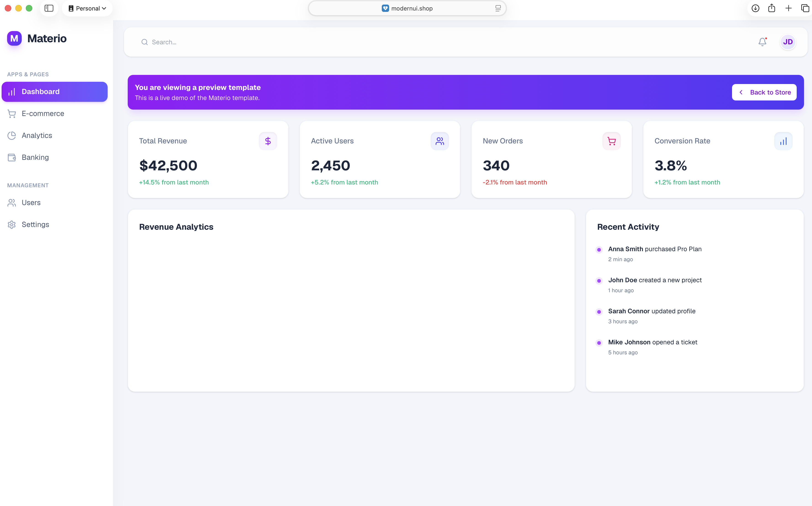
Task: Click 'Mike Johnson opened a ticket' entry
Action: coord(653,342)
